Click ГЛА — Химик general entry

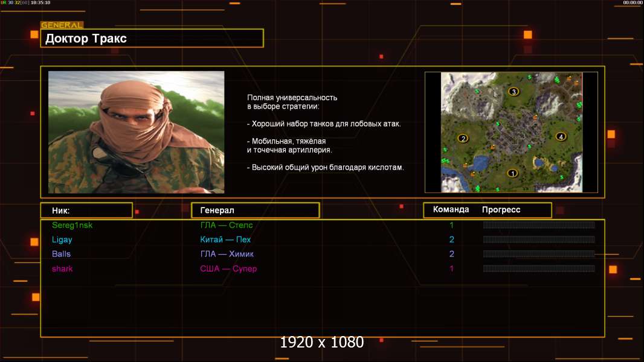tap(227, 254)
